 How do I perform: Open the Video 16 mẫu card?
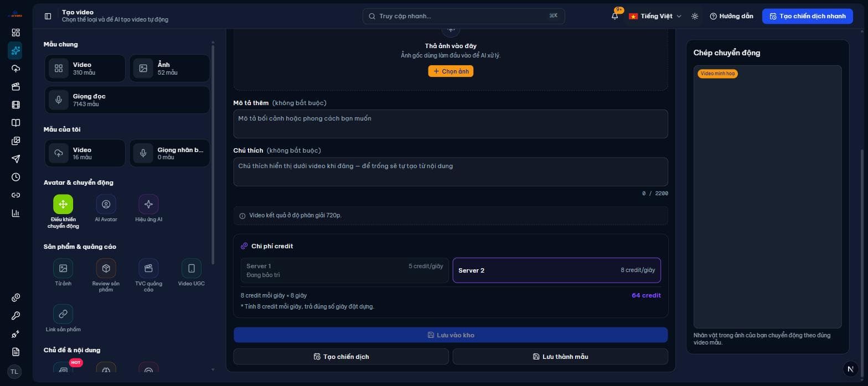85,154
